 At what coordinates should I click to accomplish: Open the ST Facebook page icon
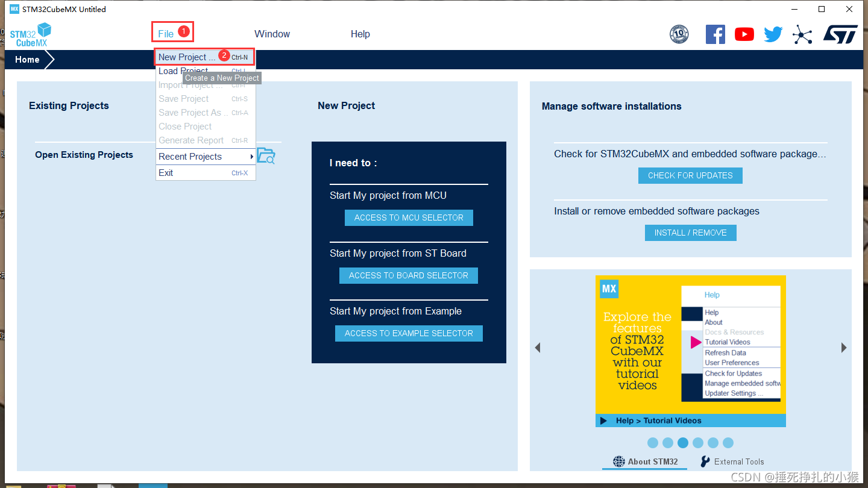[715, 34]
